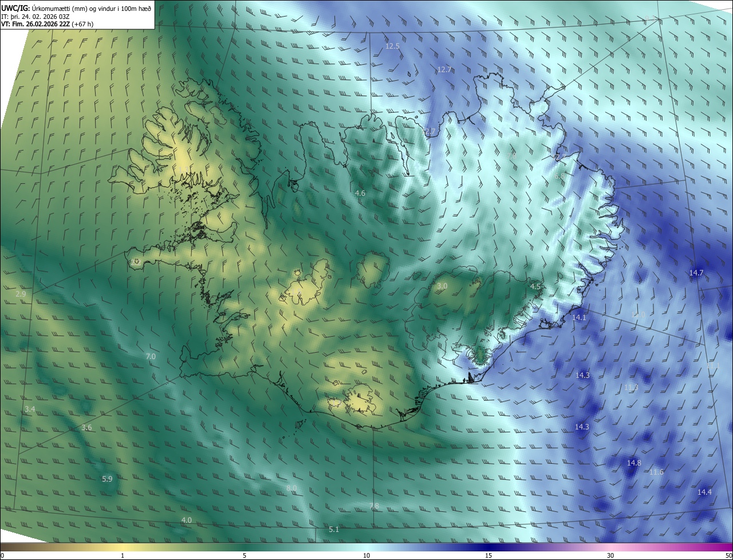Click the 3.4 map value
Image resolution: width=733 pixels, height=560 pixels.
[30, 409]
